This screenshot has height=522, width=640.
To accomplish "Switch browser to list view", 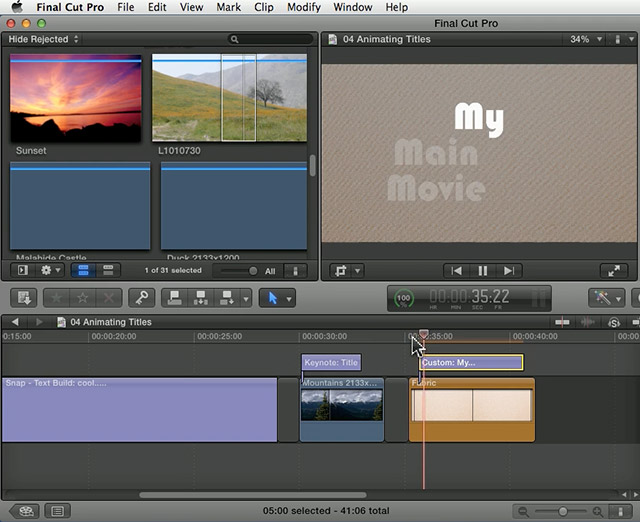I will click(x=108, y=270).
